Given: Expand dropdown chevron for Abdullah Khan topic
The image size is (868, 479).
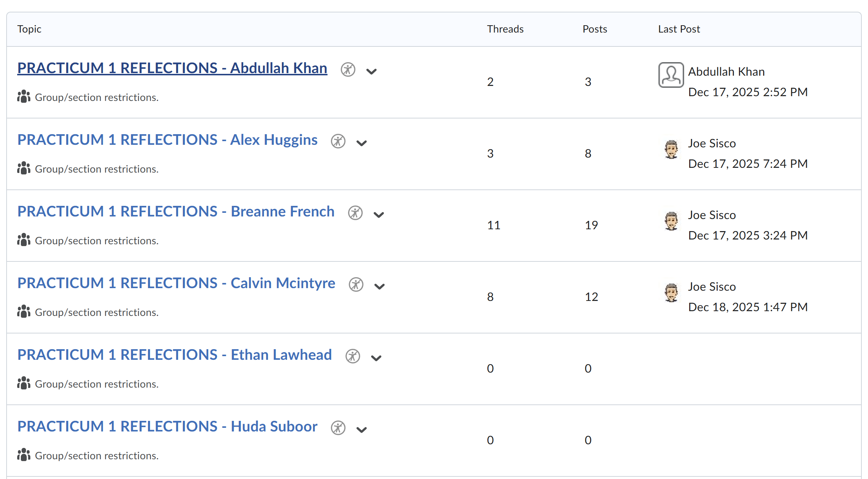Looking at the screenshot, I should (x=371, y=71).
